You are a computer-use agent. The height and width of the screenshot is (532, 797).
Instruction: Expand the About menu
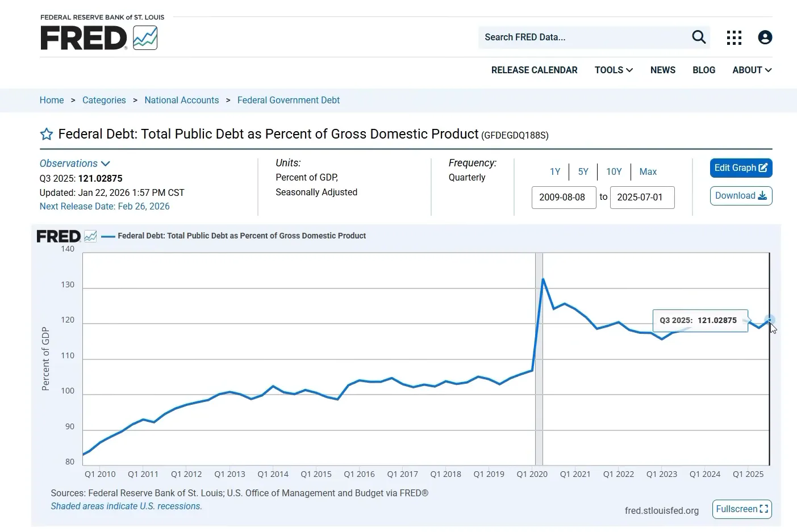point(752,70)
